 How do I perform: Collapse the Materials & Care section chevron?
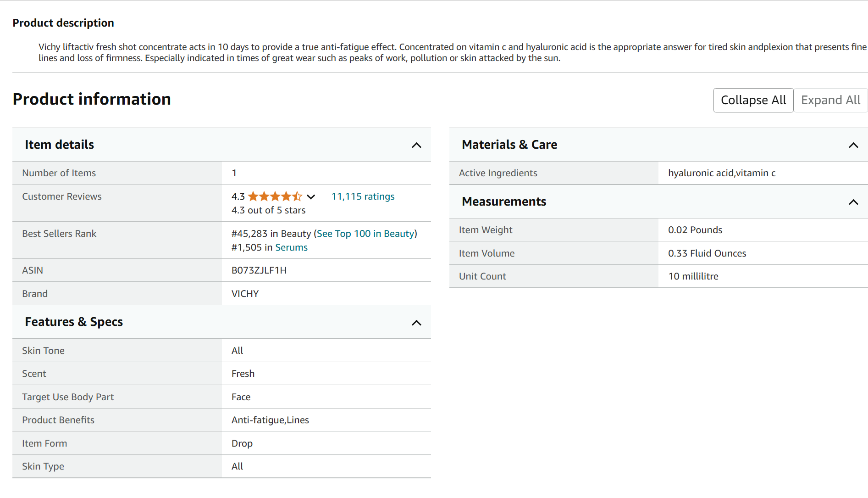(x=853, y=145)
